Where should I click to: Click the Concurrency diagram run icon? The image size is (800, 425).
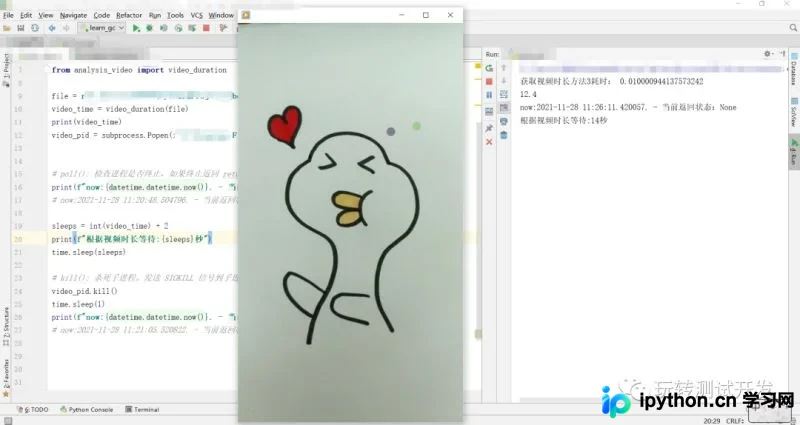(192, 28)
